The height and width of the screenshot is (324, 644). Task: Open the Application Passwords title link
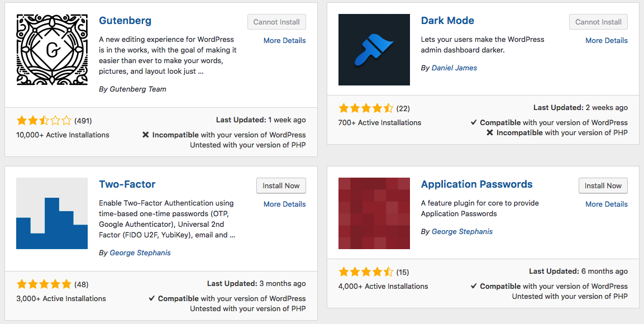click(476, 184)
